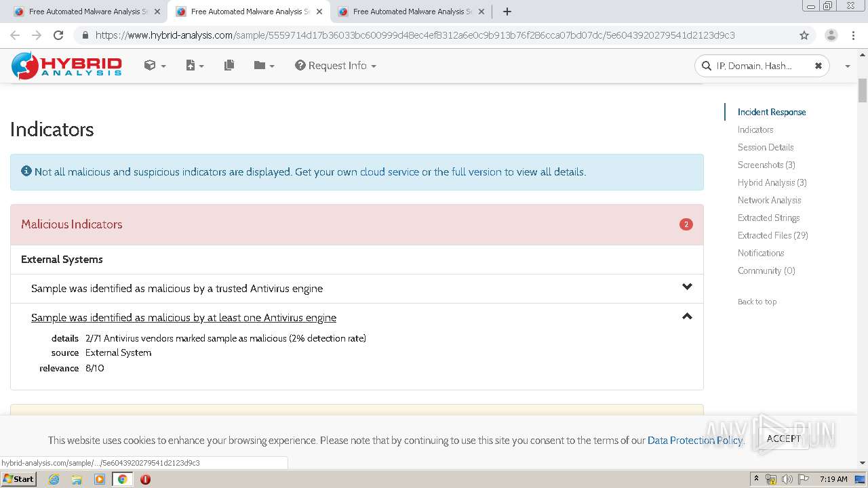Image resolution: width=868 pixels, height=488 pixels.
Task: Accept cookies with the ACCEPT button
Action: coord(784,439)
